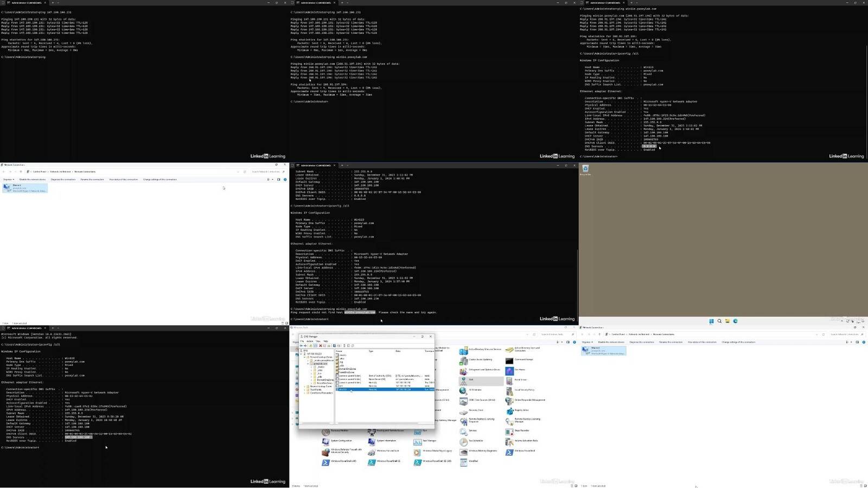Open File Explorer from the taskbar
Image resolution: width=868 pixels, height=488 pixels.
[727, 321]
